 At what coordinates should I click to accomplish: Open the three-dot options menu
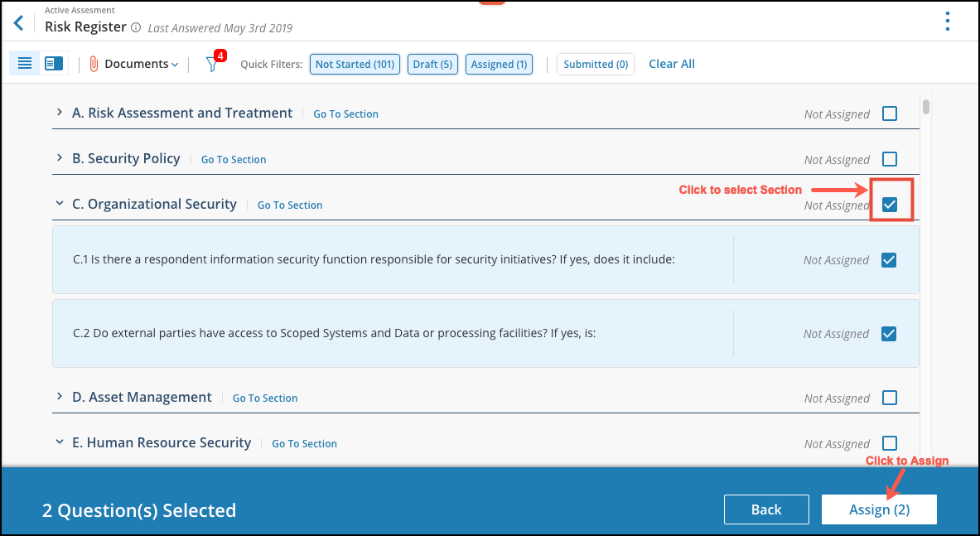click(947, 21)
